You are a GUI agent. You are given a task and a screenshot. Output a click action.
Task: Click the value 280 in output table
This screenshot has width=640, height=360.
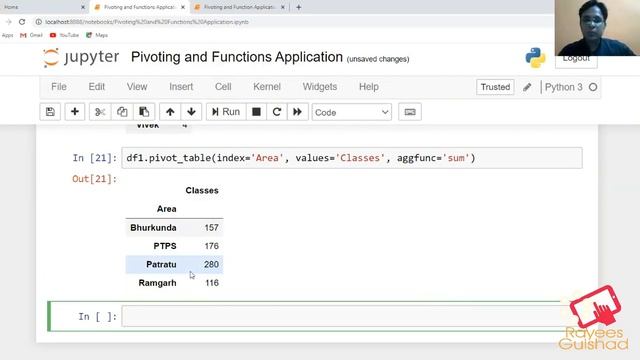point(211,264)
